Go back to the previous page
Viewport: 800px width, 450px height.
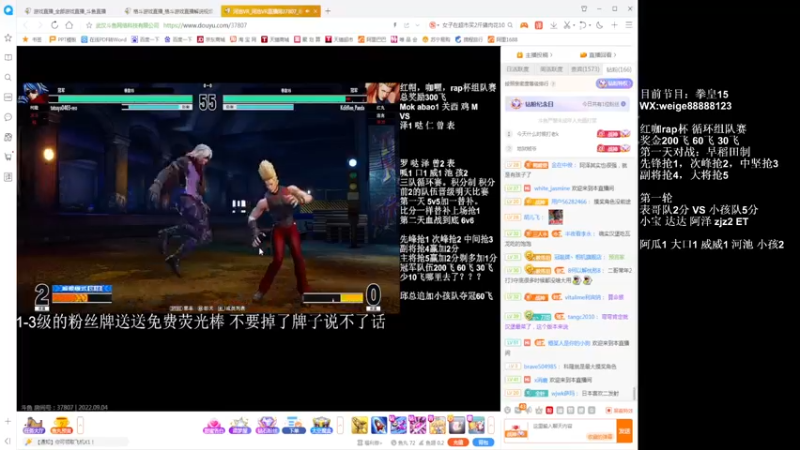point(26,25)
